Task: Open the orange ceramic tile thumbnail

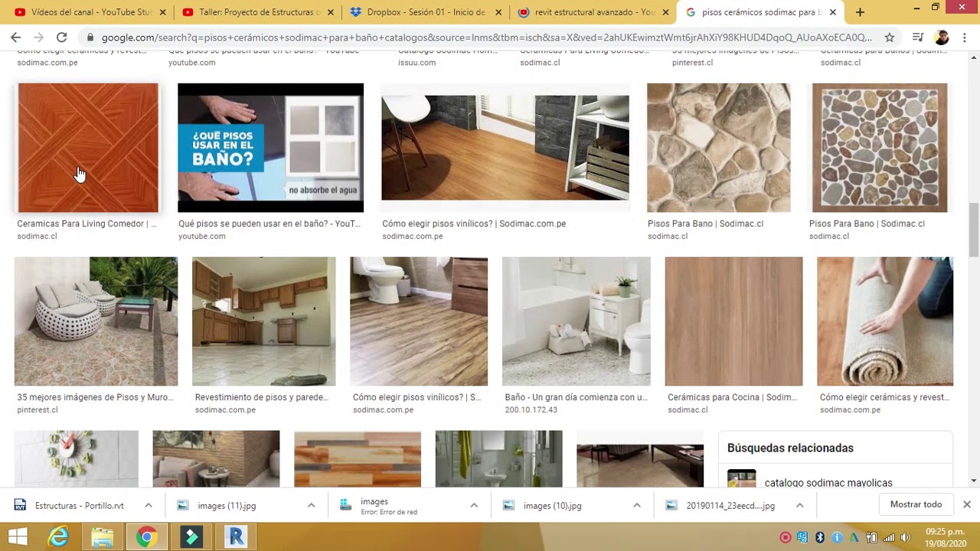Action: (x=88, y=148)
